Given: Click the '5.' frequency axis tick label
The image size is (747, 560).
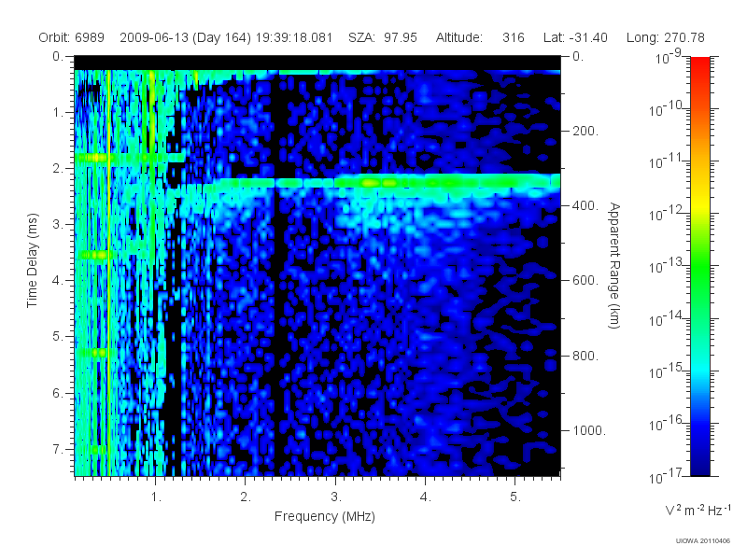Looking at the screenshot, I should click(515, 497).
